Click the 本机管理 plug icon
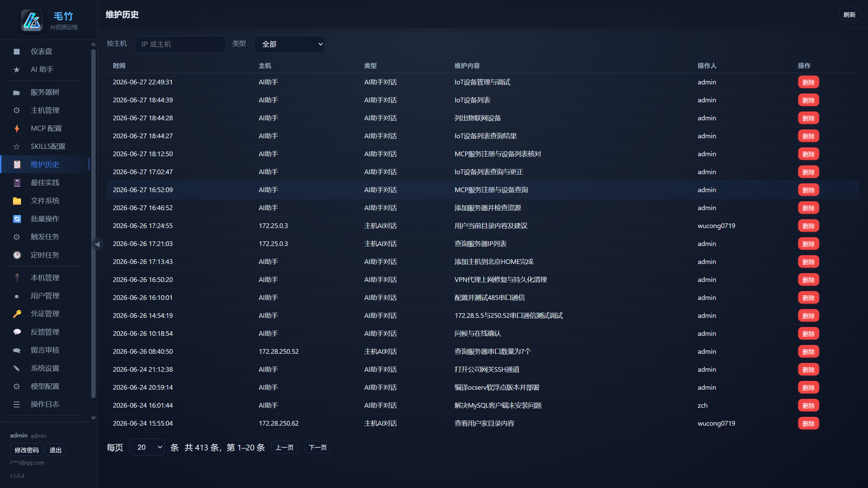This screenshot has width=868, height=488. [x=17, y=278]
